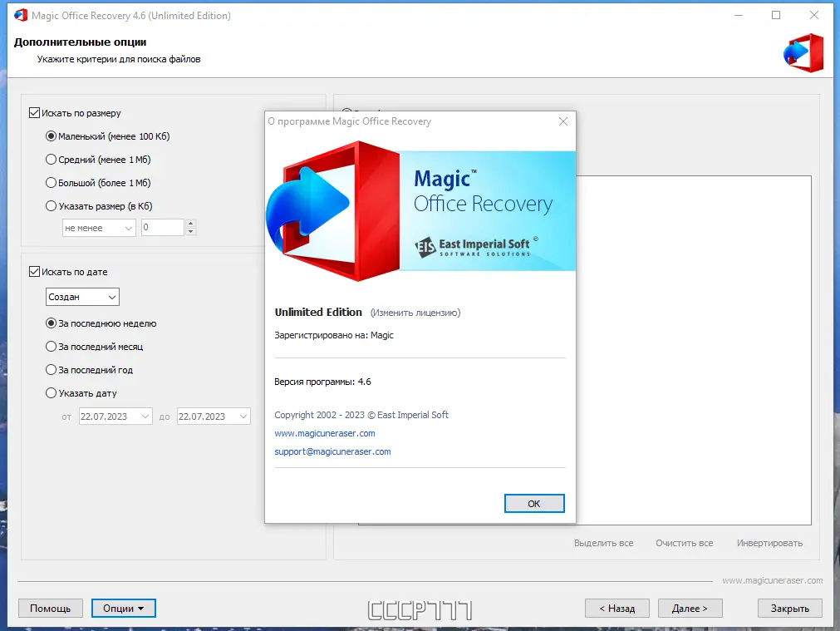Close the About dialog with X
The width and height of the screenshot is (840, 631).
(x=563, y=121)
